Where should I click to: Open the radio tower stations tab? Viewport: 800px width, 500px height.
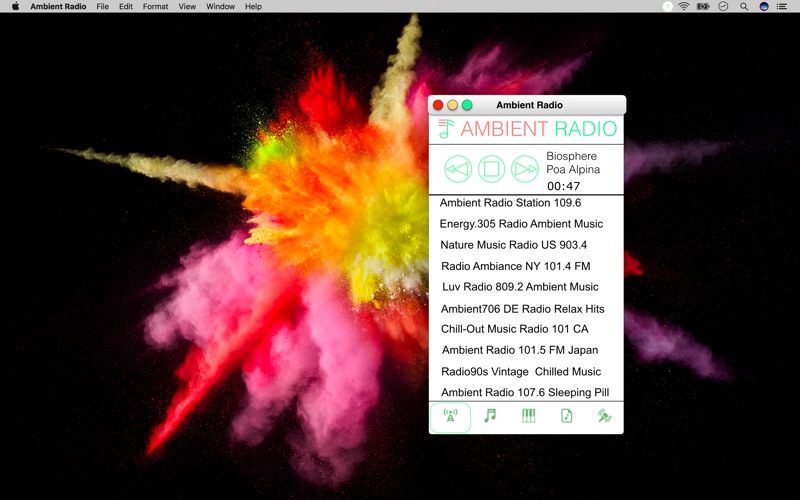[x=450, y=417]
